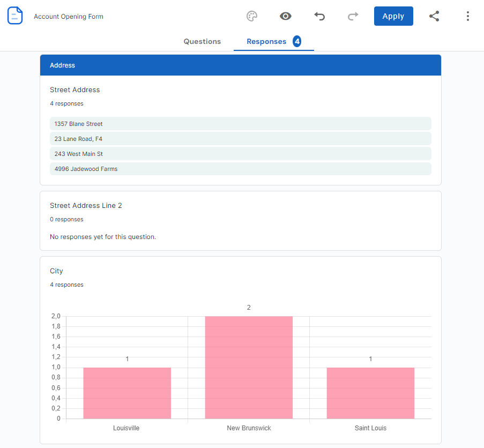Click the responses count badge showing 4
This screenshot has width=484, height=448.
(297, 41)
